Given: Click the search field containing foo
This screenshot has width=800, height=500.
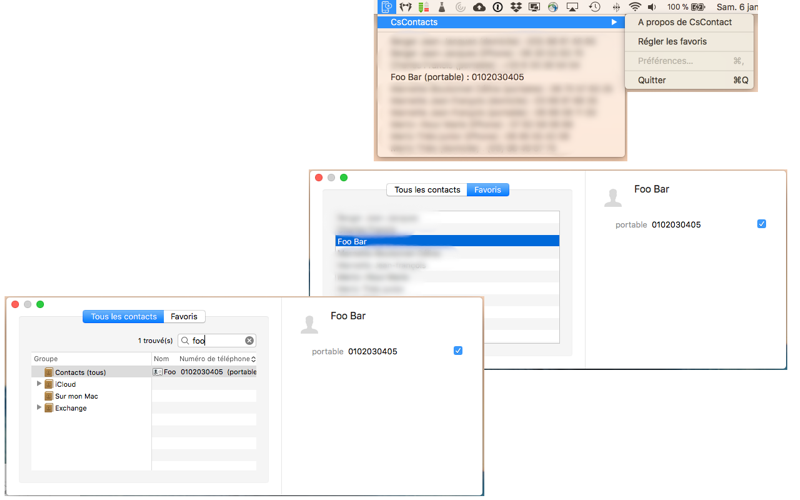Looking at the screenshot, I should pyautogui.click(x=217, y=340).
